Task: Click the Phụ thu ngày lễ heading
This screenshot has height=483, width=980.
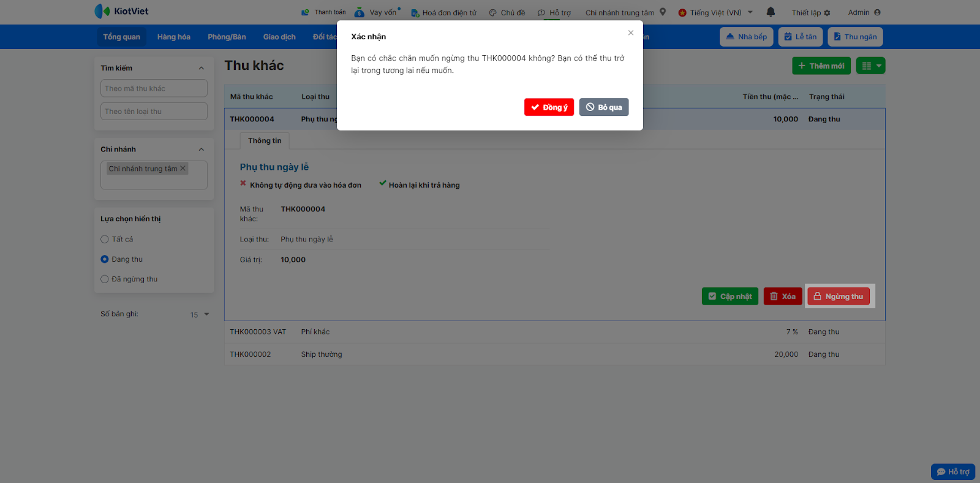Action: pos(274,167)
